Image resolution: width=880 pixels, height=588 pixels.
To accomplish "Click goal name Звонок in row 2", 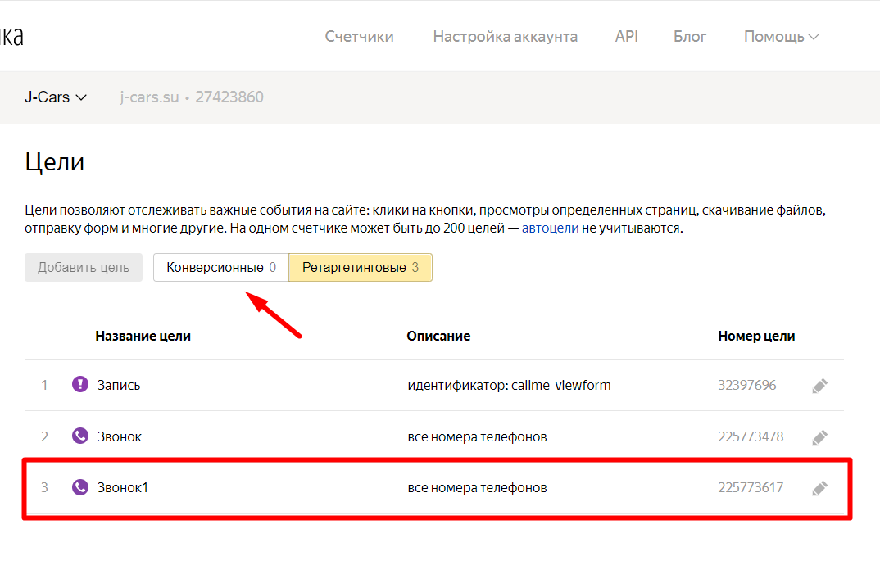I will coord(120,437).
